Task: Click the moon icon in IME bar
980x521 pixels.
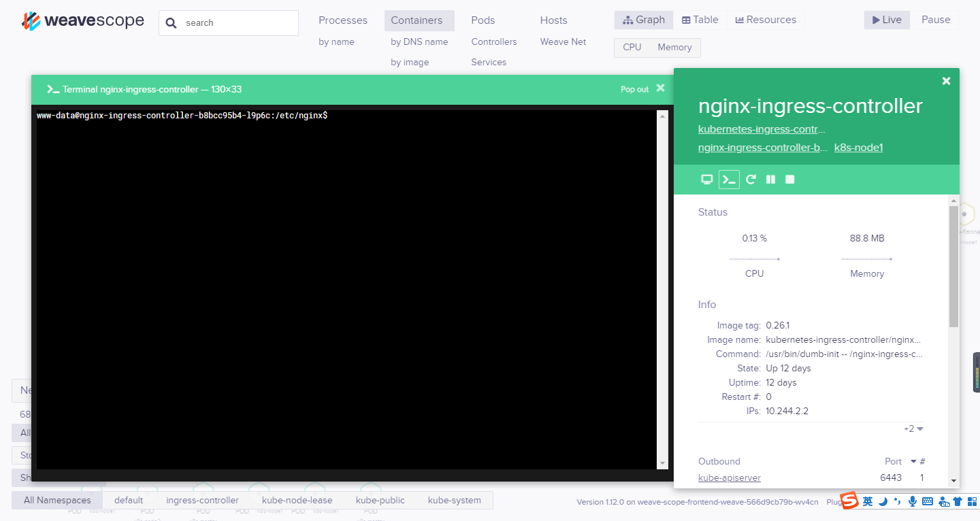Action: 883,501
